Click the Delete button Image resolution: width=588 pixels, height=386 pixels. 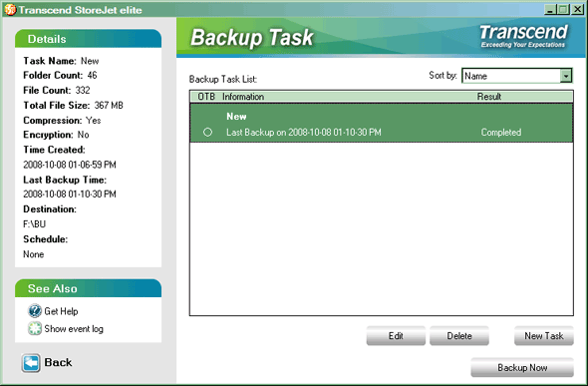pos(459,336)
